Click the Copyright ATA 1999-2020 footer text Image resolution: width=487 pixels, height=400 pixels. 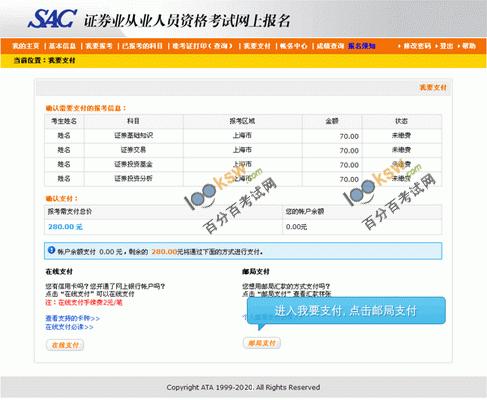click(x=243, y=387)
